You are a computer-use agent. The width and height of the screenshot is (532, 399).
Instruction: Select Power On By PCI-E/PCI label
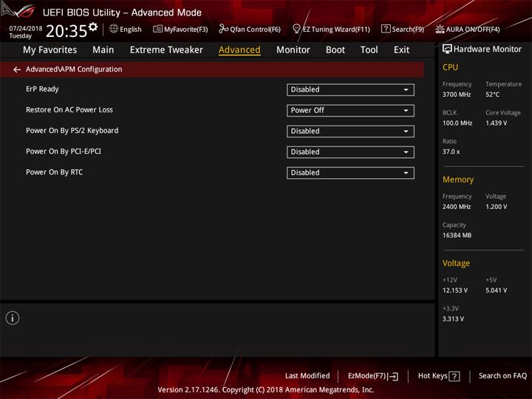point(64,151)
